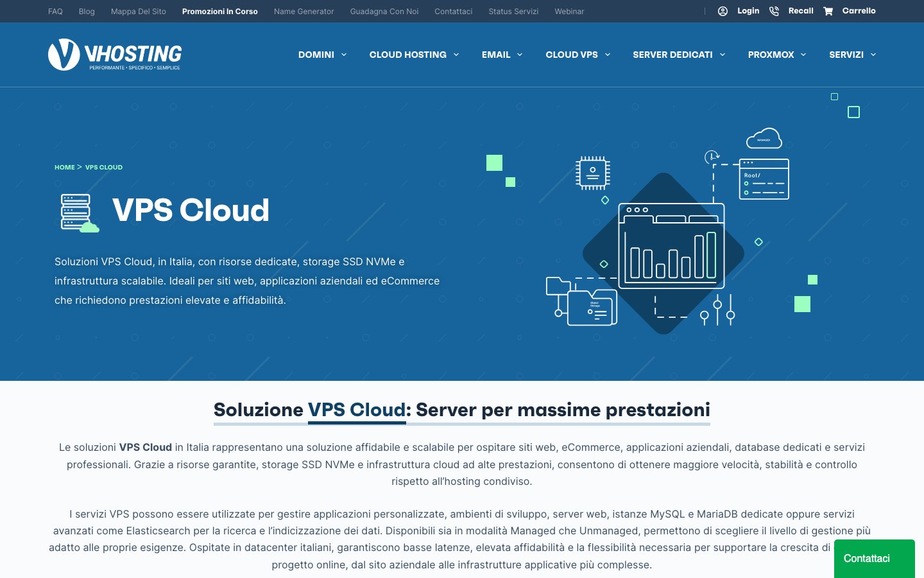Open the DOMINI navigation item
The image size is (924, 578).
316,55
